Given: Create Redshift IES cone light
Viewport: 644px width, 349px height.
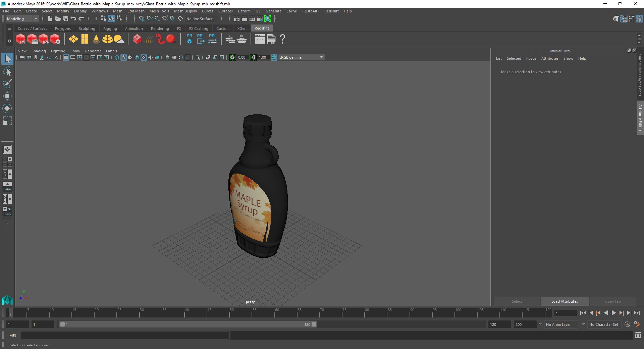Looking at the screenshot, I should click(96, 39).
